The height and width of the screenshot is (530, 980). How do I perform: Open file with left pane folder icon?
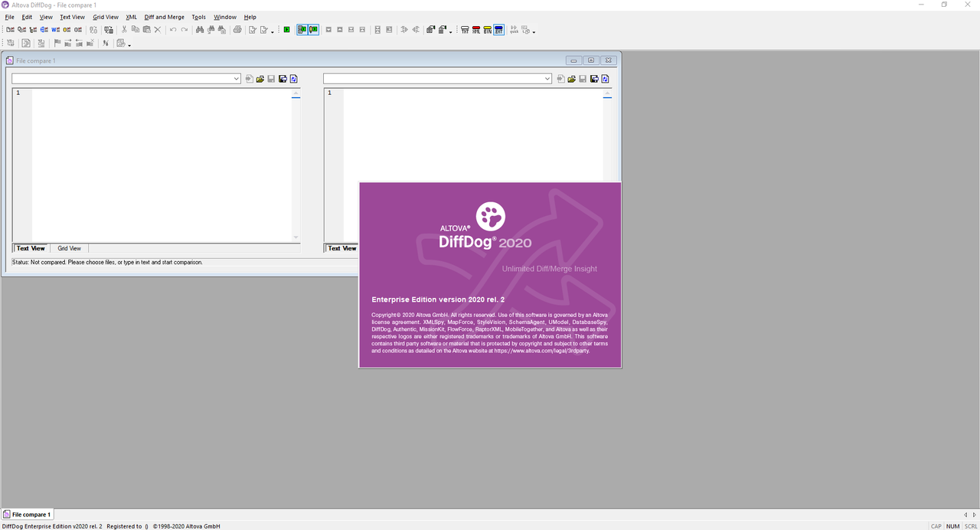[260, 79]
